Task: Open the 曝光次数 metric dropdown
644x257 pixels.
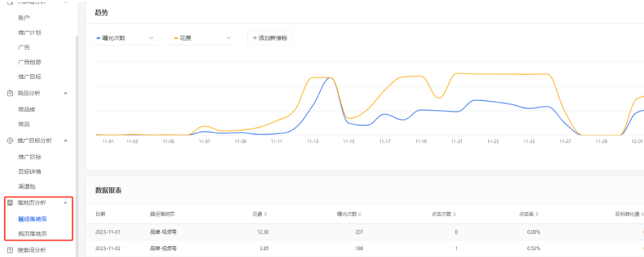Action: coord(125,38)
